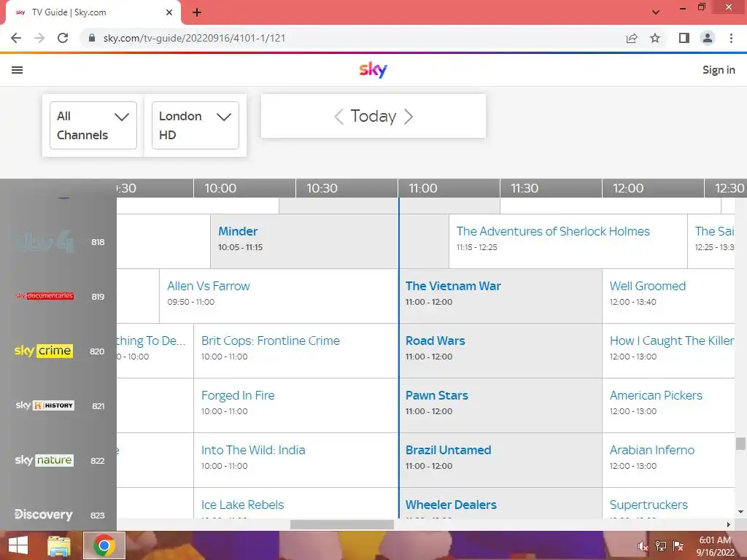
Task: Select the Discovery channel logo
Action: click(43, 515)
